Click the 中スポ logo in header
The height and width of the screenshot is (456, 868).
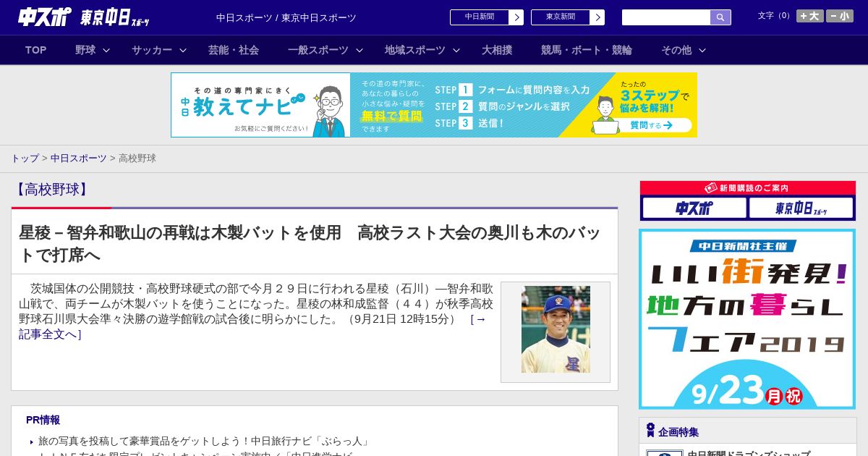(x=44, y=17)
